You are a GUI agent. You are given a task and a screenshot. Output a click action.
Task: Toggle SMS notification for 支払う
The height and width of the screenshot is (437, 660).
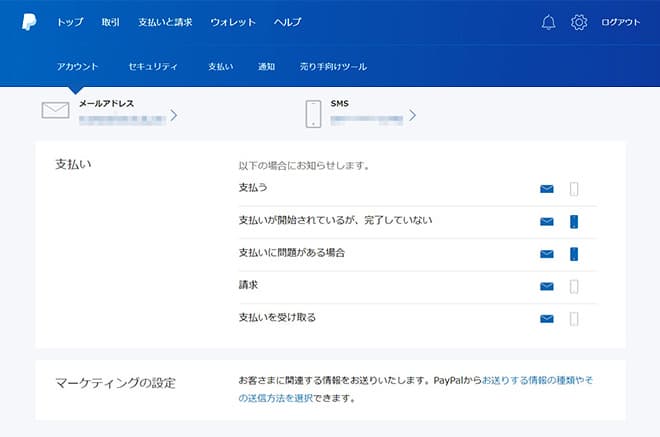click(x=574, y=189)
